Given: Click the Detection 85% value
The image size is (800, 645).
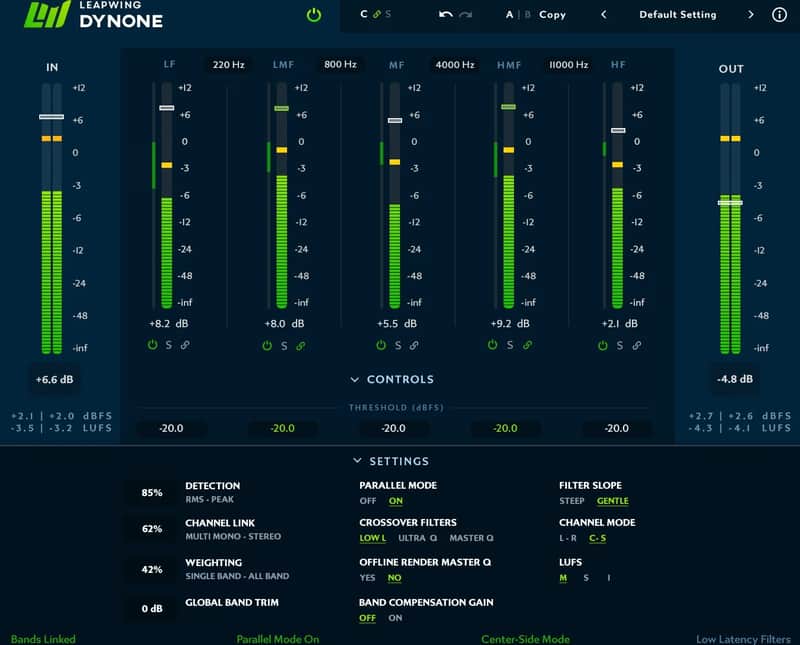Looking at the screenshot, I should [x=152, y=492].
